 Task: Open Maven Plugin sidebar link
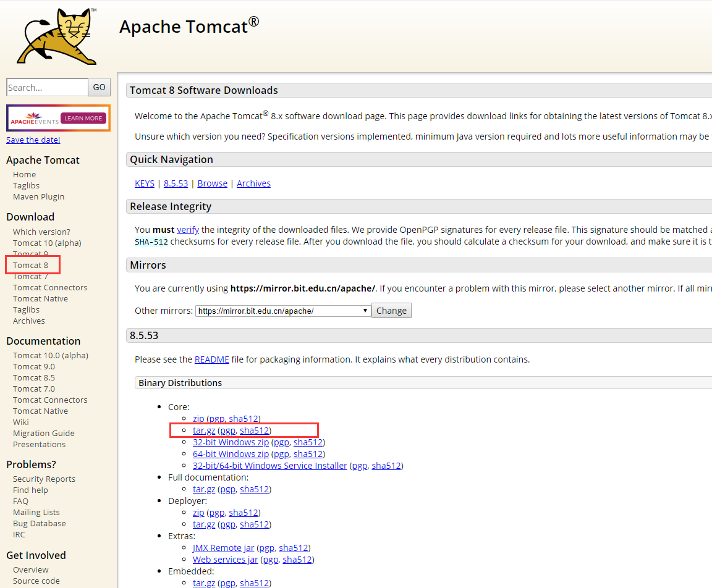pos(38,196)
